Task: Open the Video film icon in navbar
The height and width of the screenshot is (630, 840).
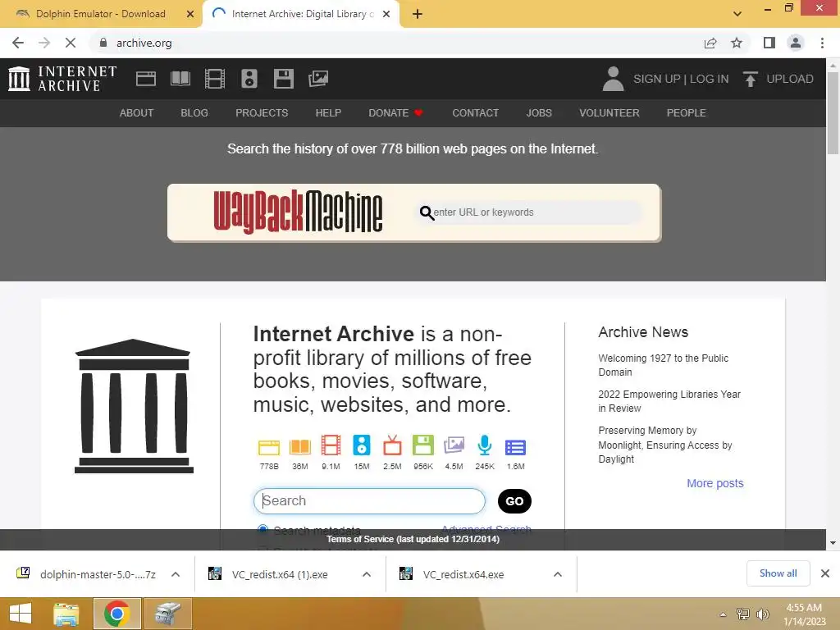Action: (215, 79)
